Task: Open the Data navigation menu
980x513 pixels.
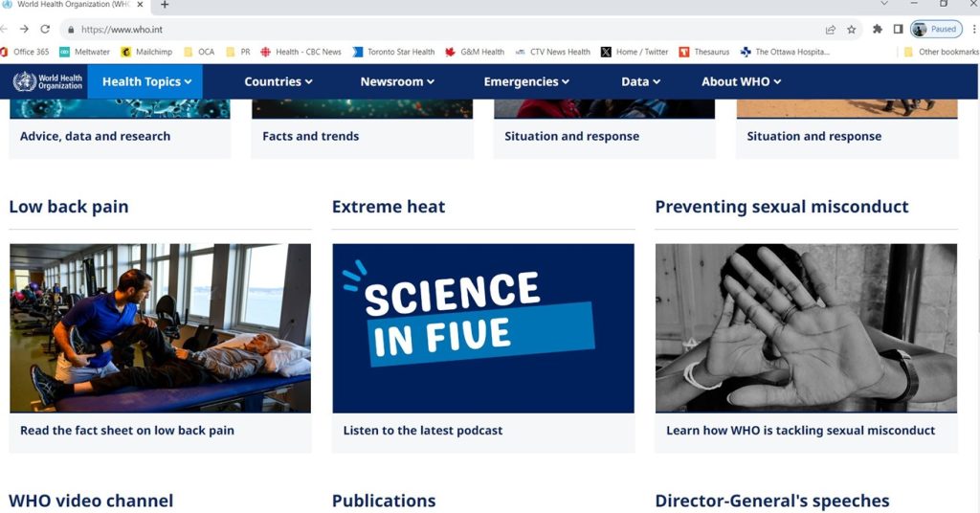Action: coord(640,81)
